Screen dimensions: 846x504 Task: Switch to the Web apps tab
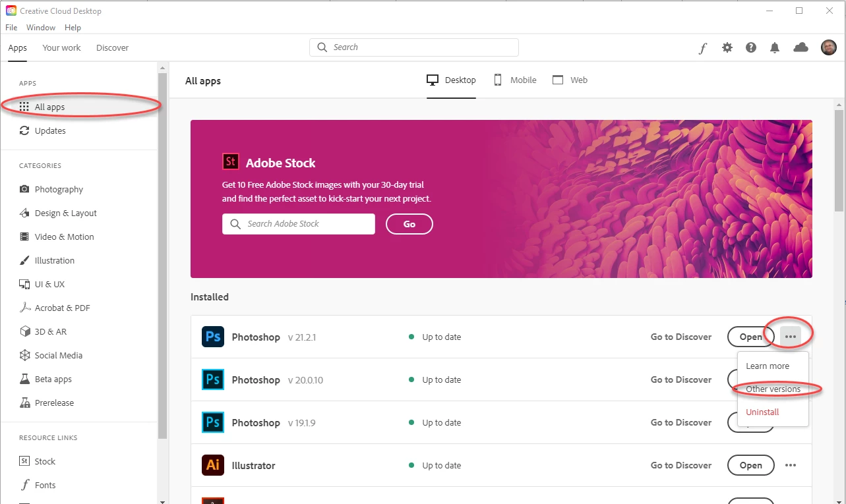pyautogui.click(x=570, y=80)
